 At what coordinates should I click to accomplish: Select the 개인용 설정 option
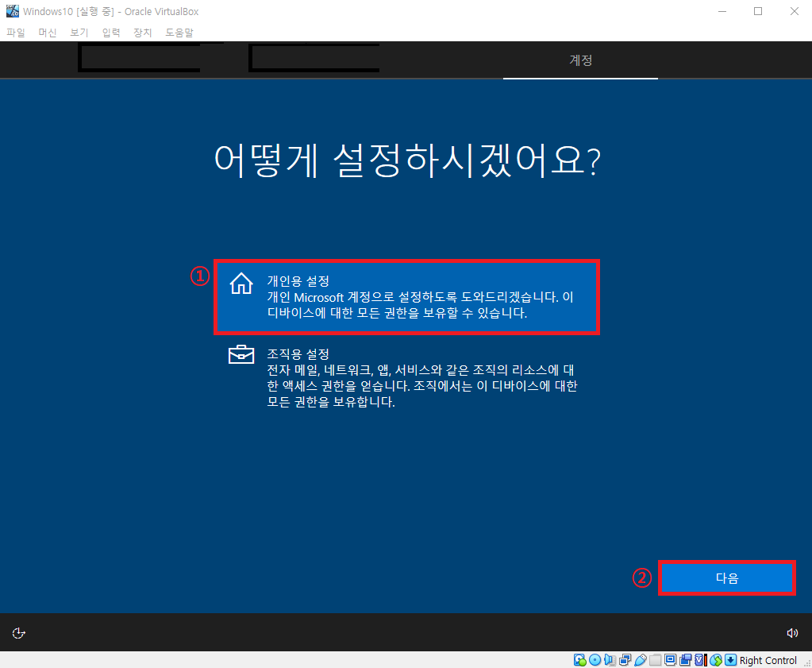(x=407, y=297)
